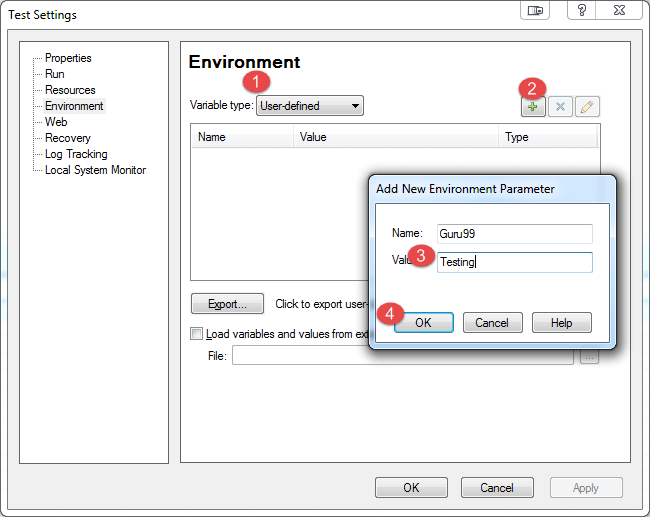
Task: Open the Variable type dropdown
Action: (x=310, y=105)
